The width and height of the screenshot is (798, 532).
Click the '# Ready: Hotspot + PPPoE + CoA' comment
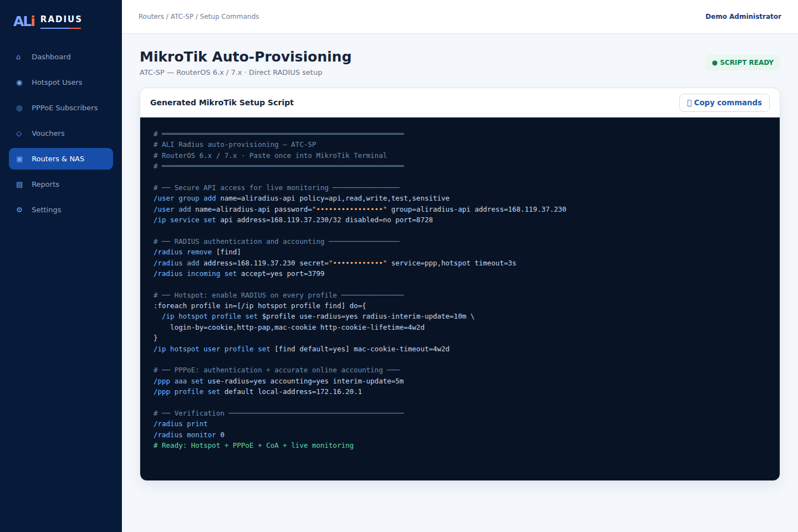(x=253, y=446)
